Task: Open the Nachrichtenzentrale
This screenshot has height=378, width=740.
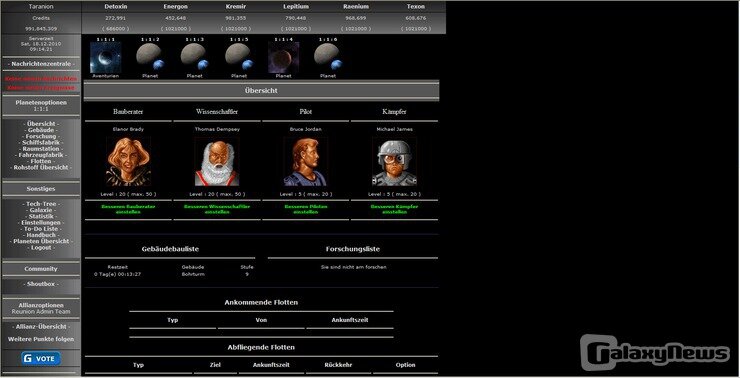Action: tap(41, 64)
